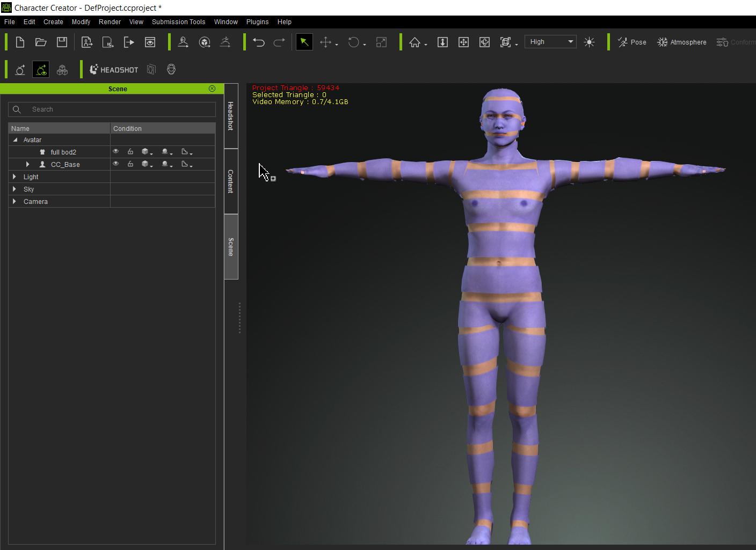Choose the Rotate tool circular icon
Screen dimensions: 756x550
(353, 42)
